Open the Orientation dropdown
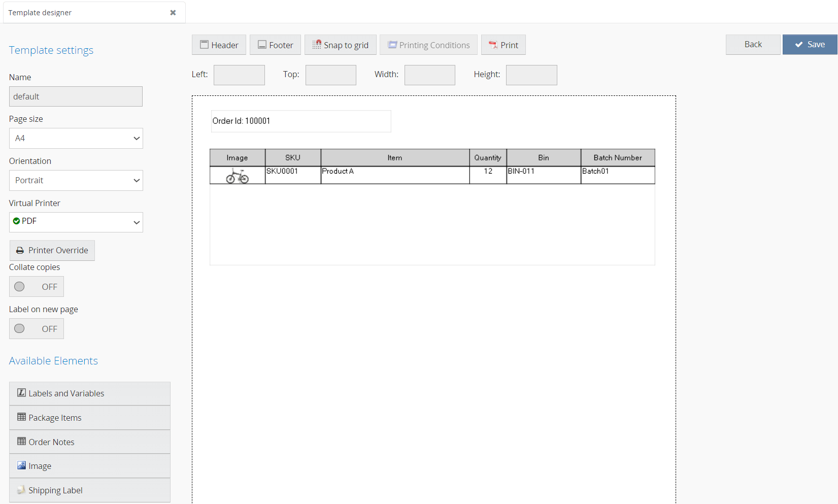Image resolution: width=838 pixels, height=504 pixels. coord(76,180)
